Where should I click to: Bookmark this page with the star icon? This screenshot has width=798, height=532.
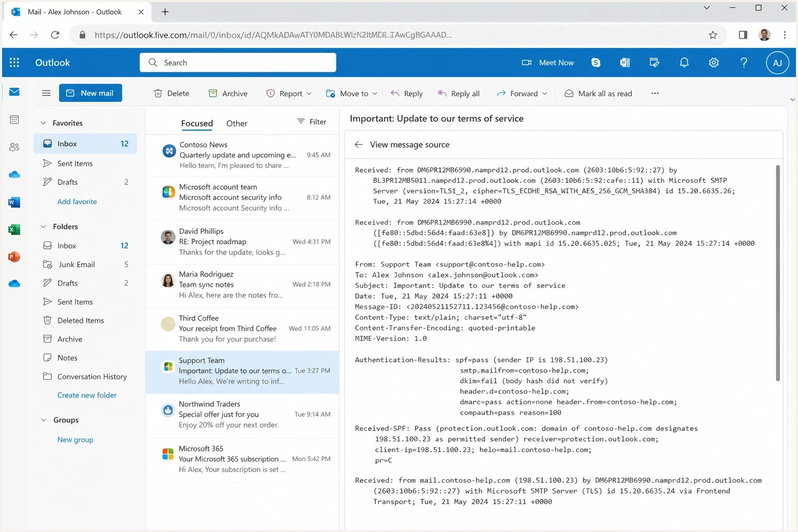pos(713,35)
